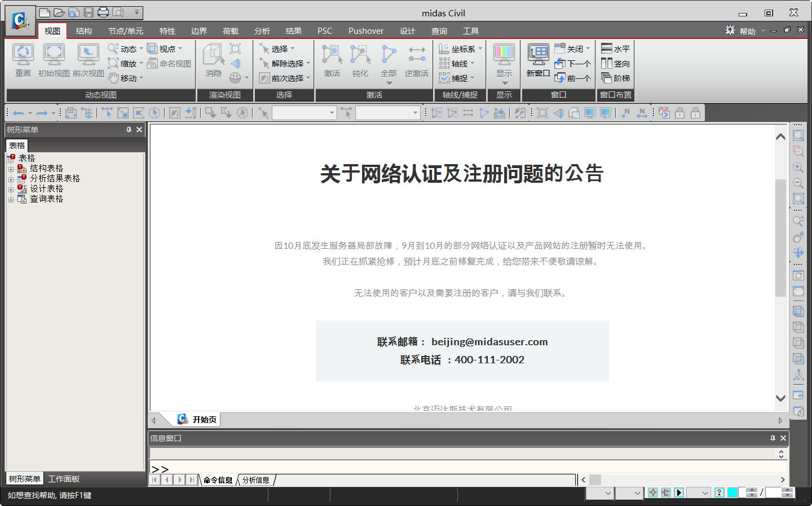Click the Print icon in quick access
The width and height of the screenshot is (812, 506).
coord(103,12)
